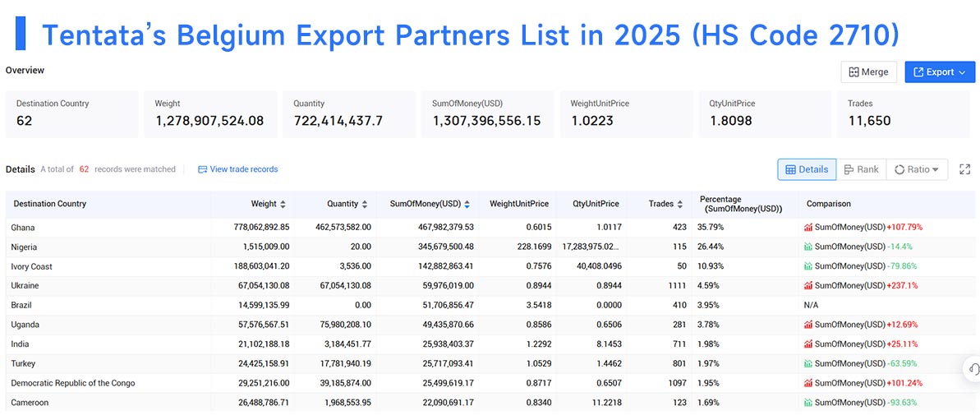980x420 pixels.
Task: Open the Export dropdown button
Action: [x=940, y=72]
